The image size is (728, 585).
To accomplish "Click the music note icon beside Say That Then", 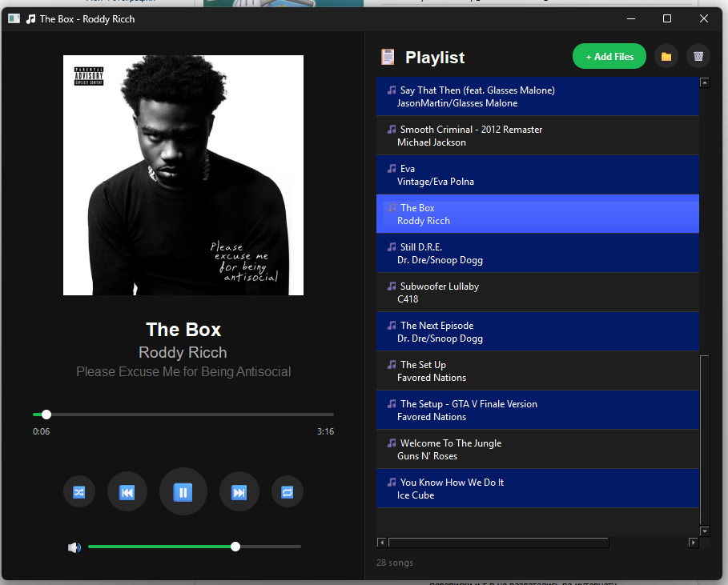I will point(392,90).
